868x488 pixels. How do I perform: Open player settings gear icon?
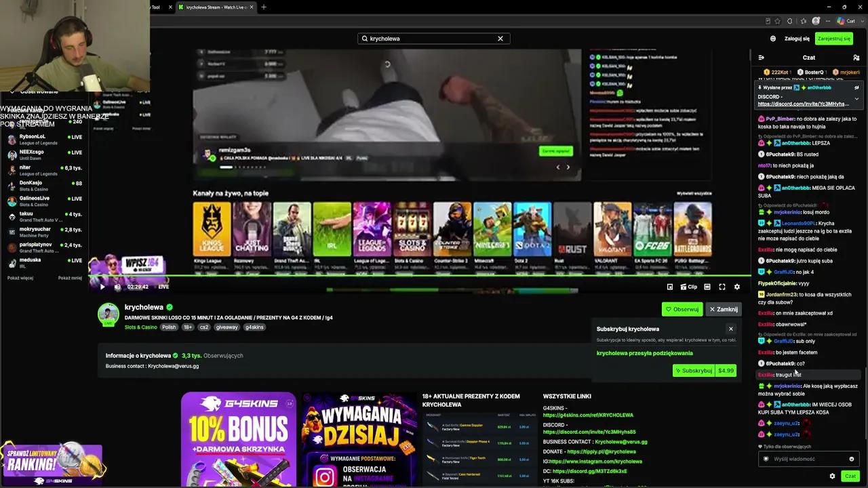[737, 287]
